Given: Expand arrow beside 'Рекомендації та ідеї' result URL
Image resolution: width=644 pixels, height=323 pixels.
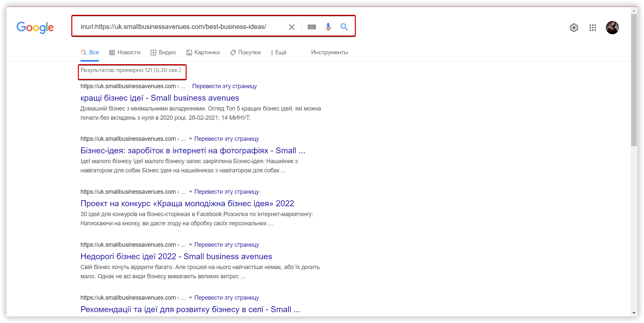Looking at the screenshot, I should 191,298.
